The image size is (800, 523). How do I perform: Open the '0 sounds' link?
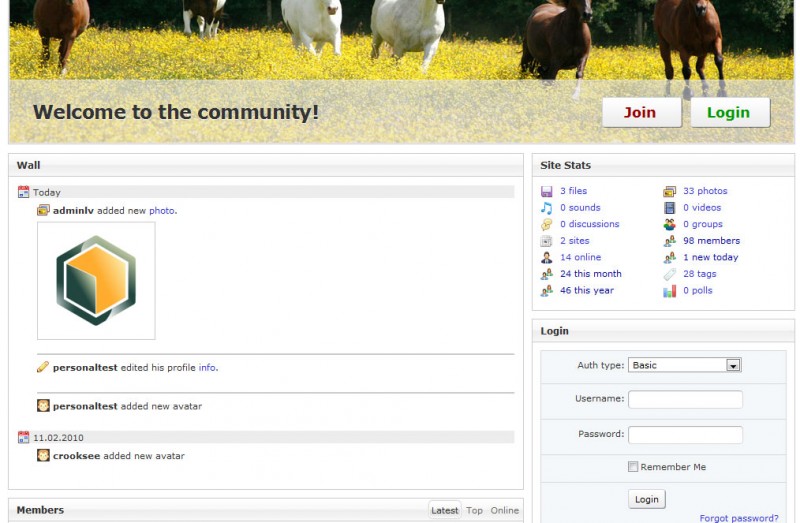[x=580, y=208]
